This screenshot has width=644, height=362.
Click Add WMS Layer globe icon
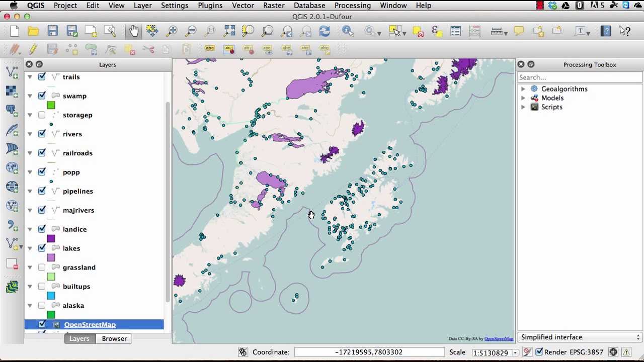coord(12,167)
